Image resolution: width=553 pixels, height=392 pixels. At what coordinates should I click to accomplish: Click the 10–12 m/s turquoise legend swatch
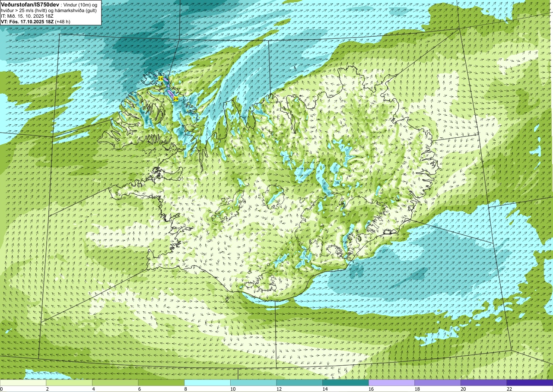tap(253, 383)
